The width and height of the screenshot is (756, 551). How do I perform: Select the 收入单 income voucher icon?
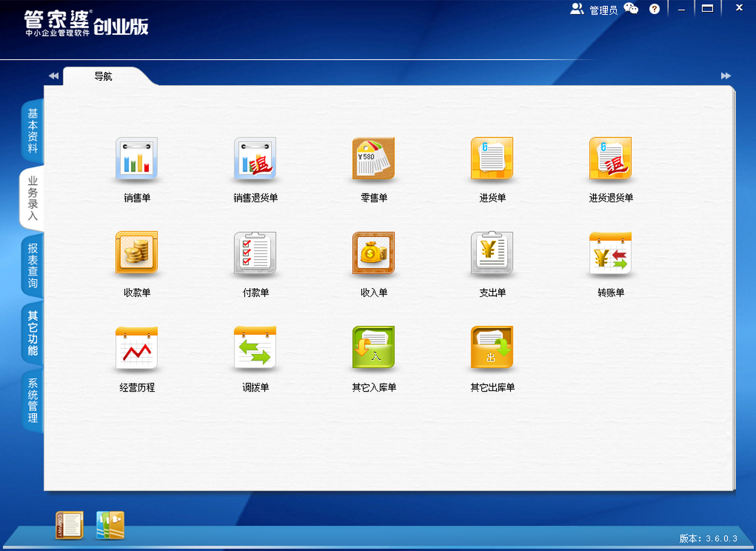[x=374, y=253]
